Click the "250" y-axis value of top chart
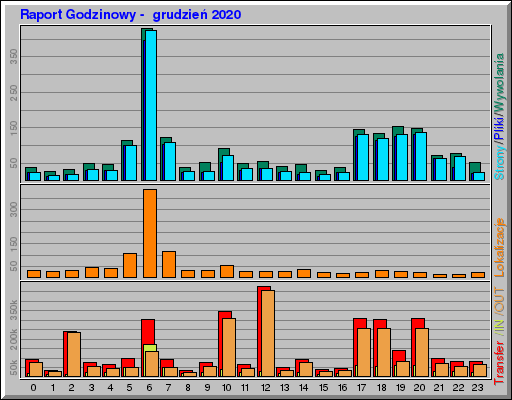Viewport: 512px width, 400px height. (x=14, y=92)
